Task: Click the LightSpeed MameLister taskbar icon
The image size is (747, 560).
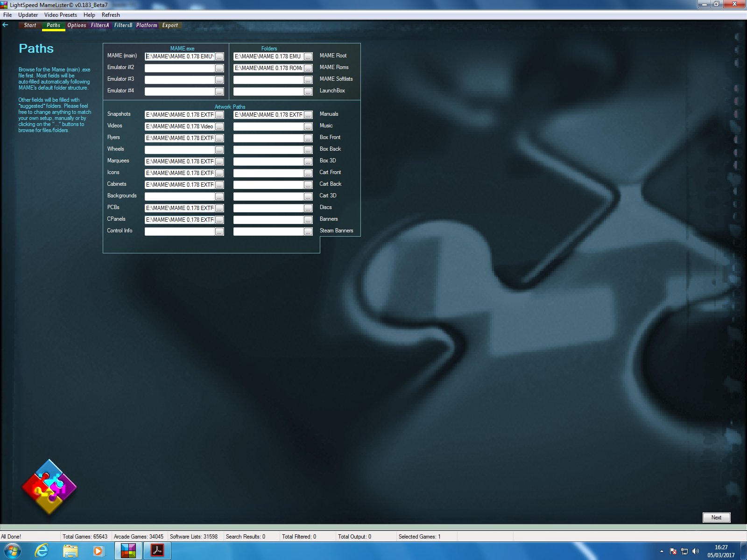Action: tap(128, 551)
